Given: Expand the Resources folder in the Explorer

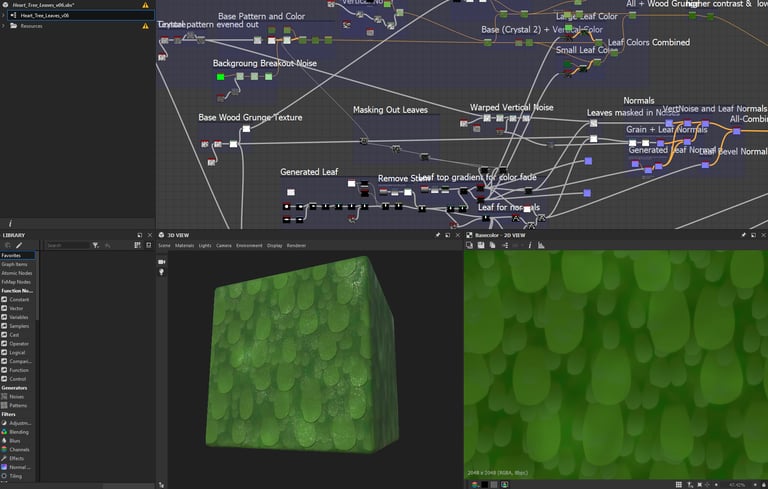Looking at the screenshot, I should tap(4, 26).
